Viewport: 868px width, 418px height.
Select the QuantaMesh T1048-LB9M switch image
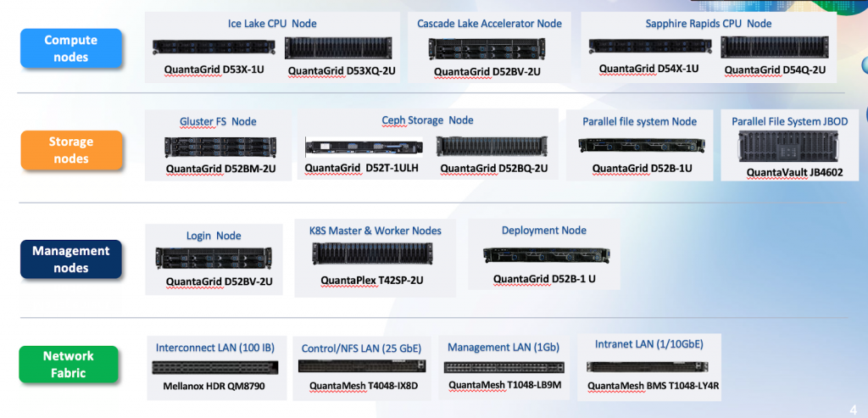[504, 368]
